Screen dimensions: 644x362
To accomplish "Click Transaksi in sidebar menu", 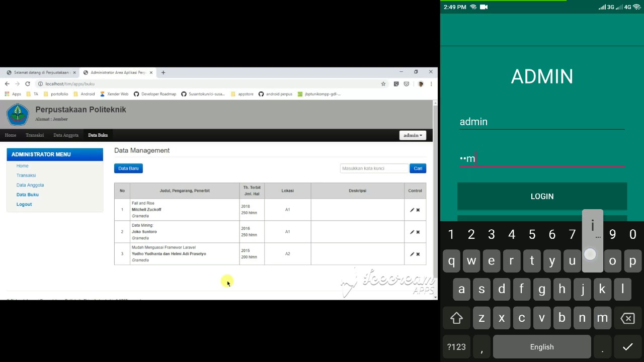I will click(x=26, y=175).
